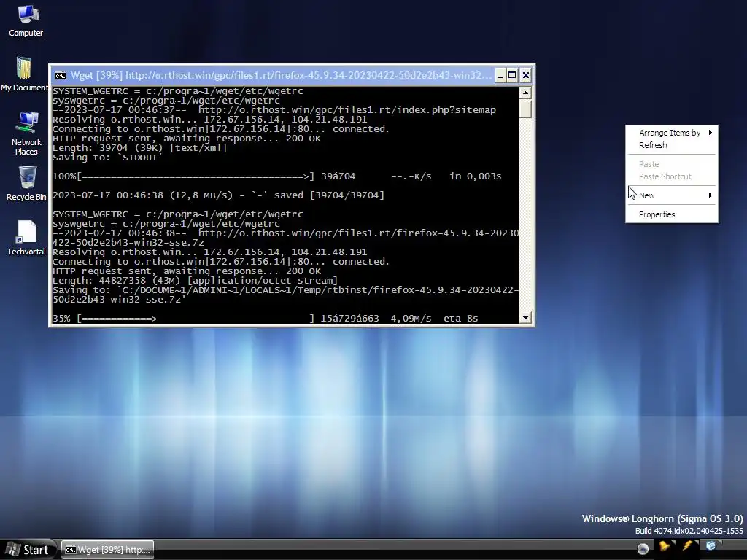Choose Refresh from the context menu
The image size is (747, 560).
tap(672, 145)
